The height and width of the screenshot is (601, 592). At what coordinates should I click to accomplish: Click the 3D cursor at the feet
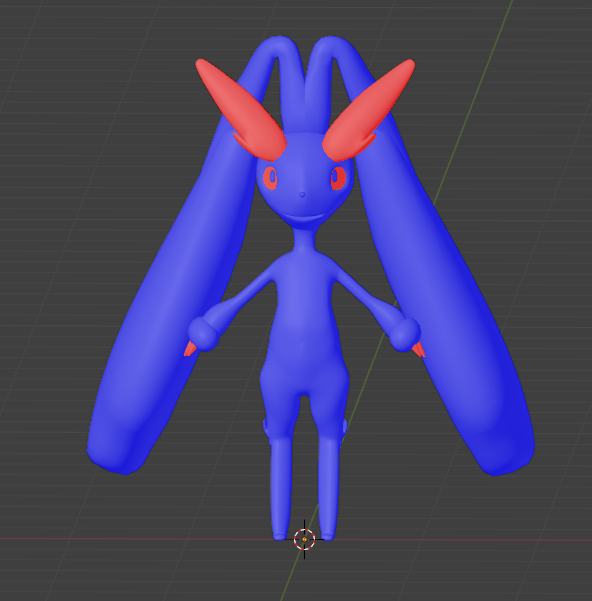(x=304, y=539)
